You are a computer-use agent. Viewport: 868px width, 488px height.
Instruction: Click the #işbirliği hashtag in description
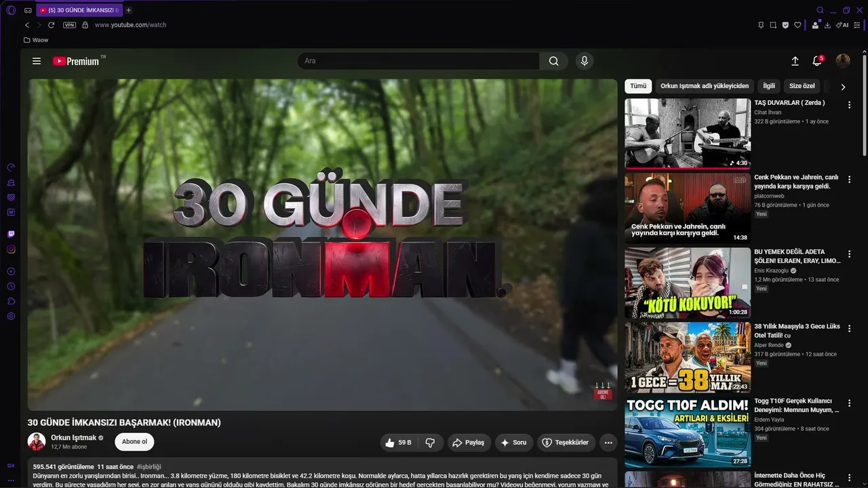click(x=149, y=467)
